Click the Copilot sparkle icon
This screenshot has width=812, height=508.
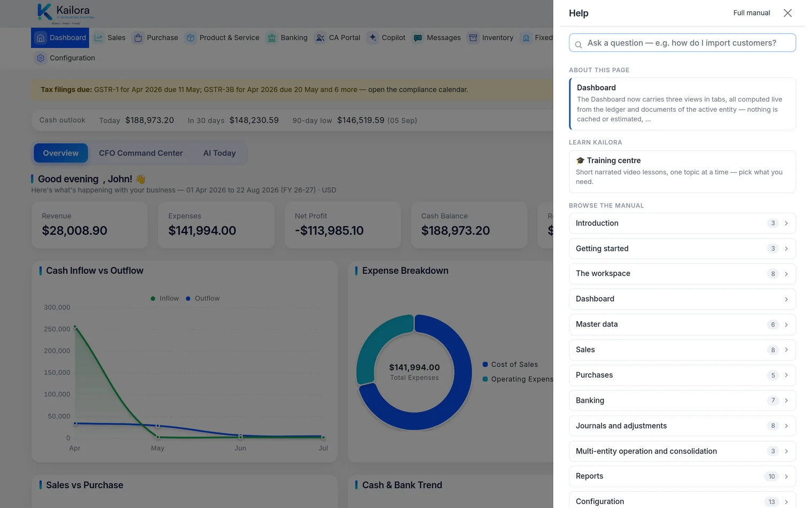tap(373, 37)
